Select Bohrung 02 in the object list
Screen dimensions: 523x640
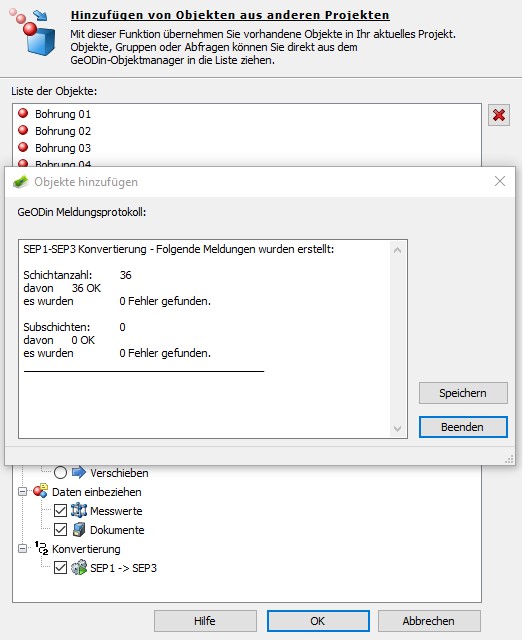coord(62,131)
